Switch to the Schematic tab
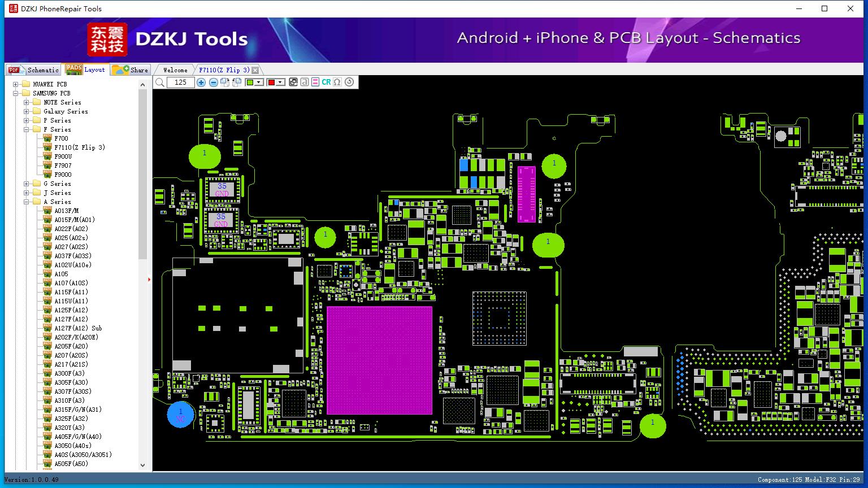Viewport: 868px width, 488px height. 33,70
